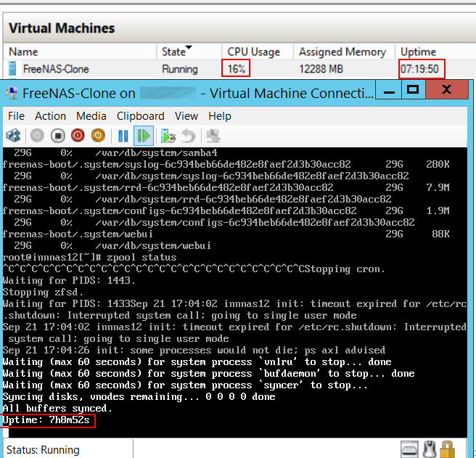Sort by Assigned Memory column header
This screenshot has height=458, width=476.
pos(344,52)
